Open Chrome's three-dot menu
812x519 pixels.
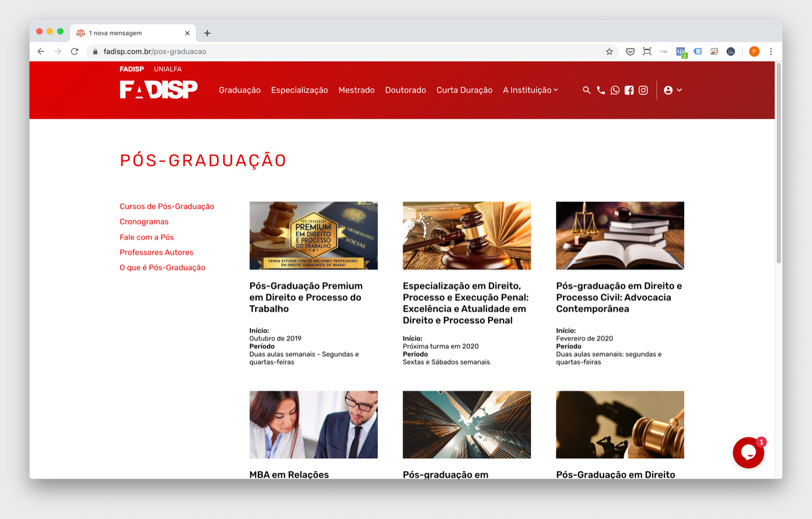coord(771,51)
